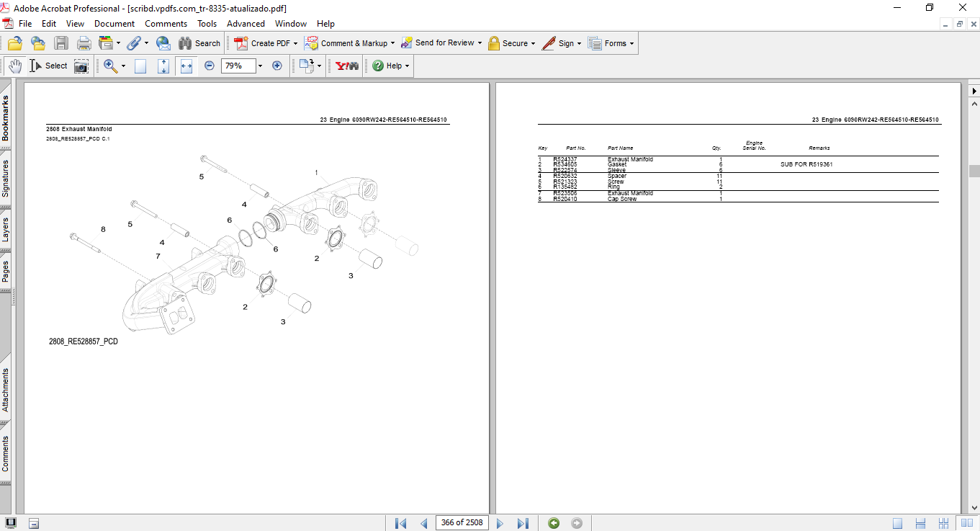Open the Bookmarks side tab

6,117
